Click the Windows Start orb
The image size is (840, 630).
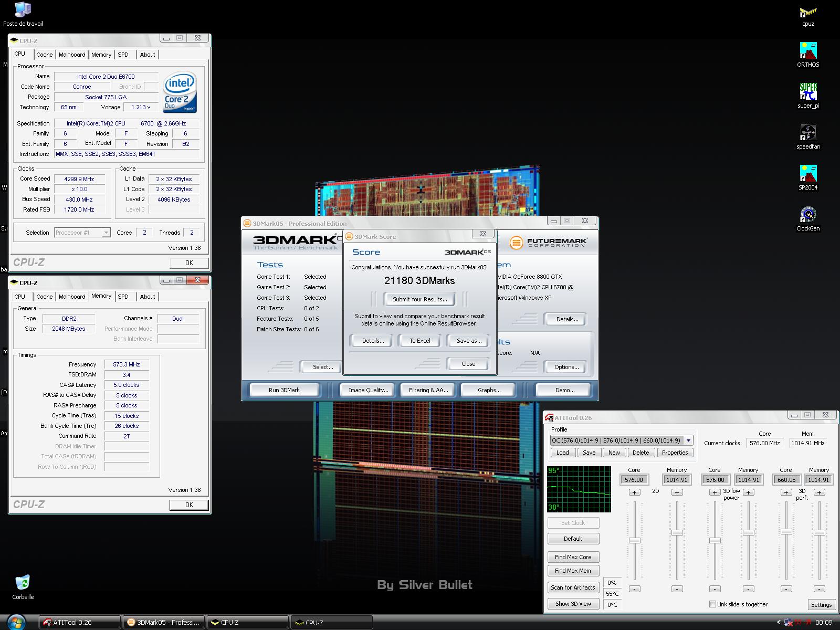click(16, 622)
